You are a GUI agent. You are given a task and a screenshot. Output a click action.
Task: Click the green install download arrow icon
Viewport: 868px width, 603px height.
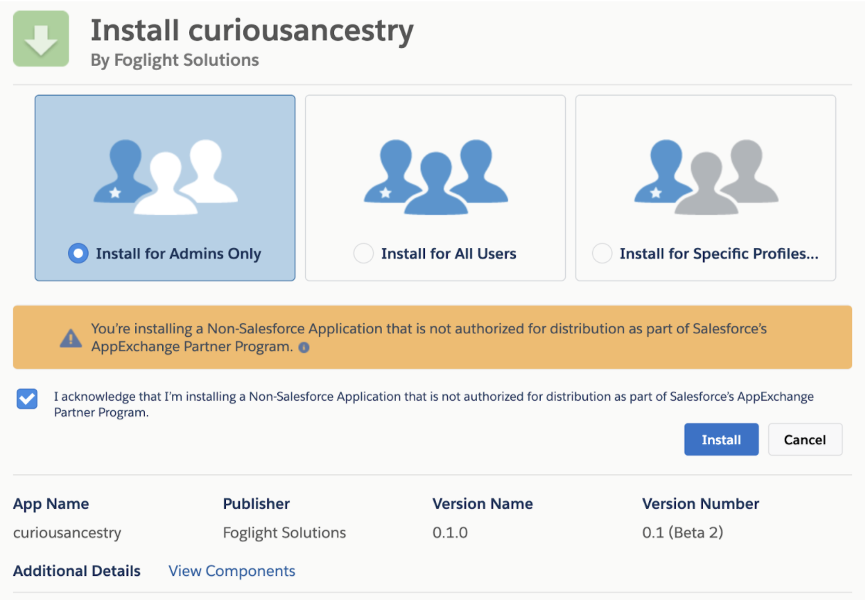[41, 39]
